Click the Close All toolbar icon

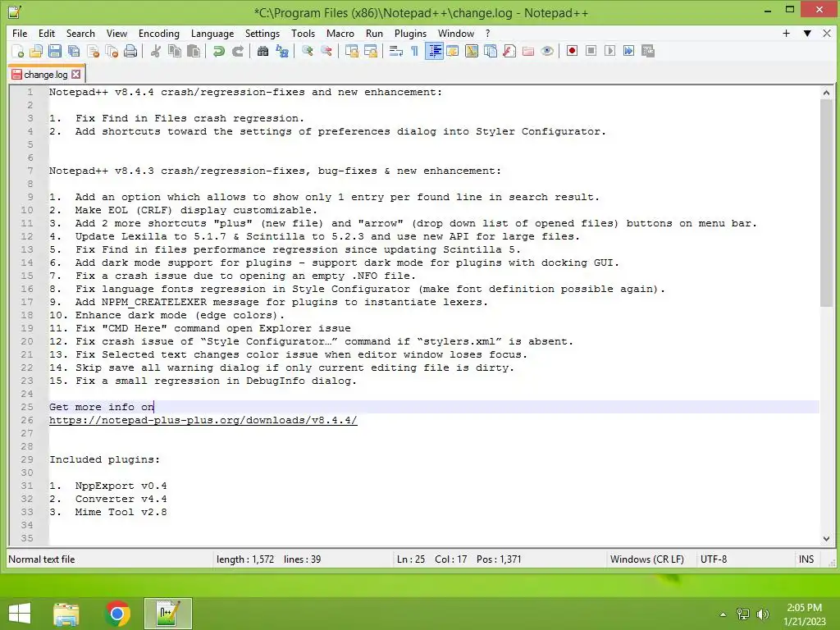(112, 51)
